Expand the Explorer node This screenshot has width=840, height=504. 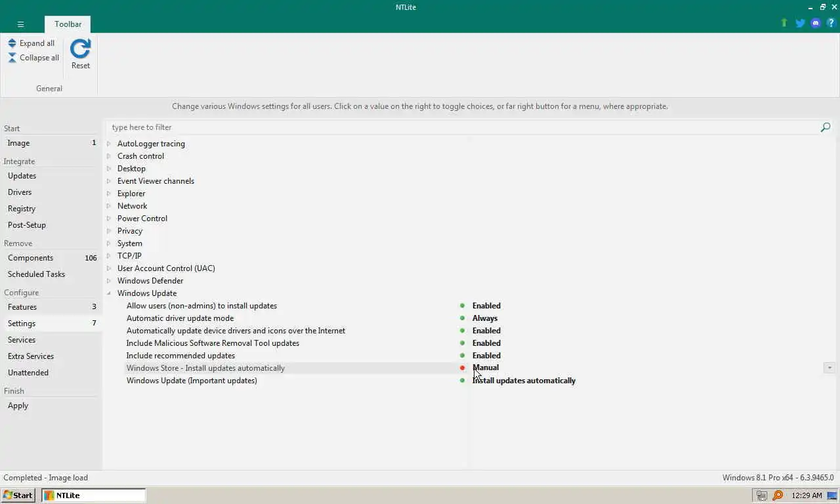click(x=109, y=194)
